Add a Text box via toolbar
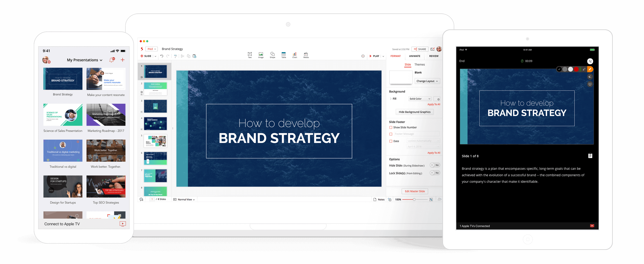This screenshot has height=264, width=644. pyautogui.click(x=250, y=55)
